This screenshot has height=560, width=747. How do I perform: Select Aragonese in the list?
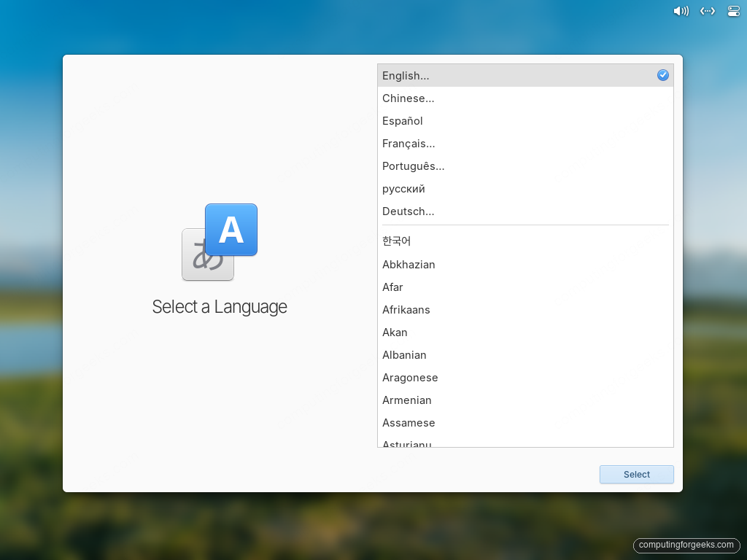[x=525, y=378]
